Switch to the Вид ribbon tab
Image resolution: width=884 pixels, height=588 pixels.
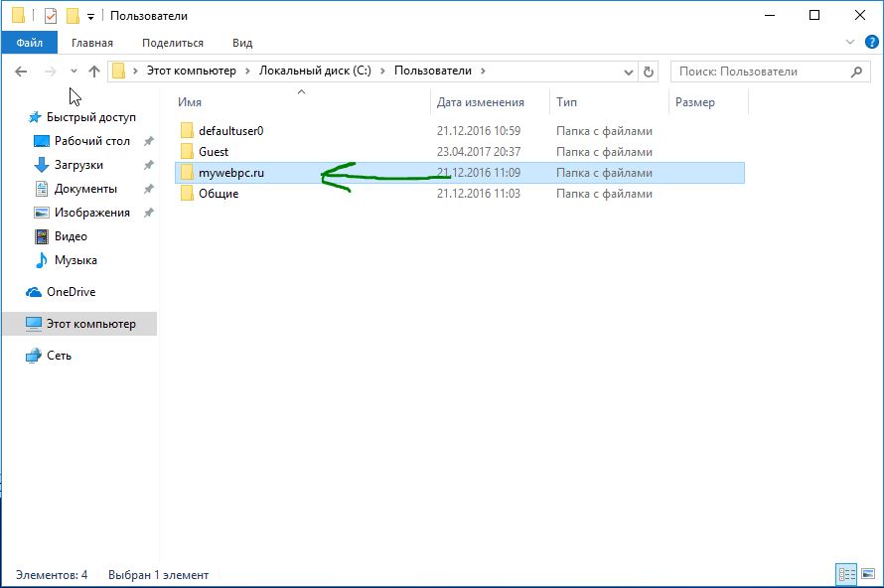point(242,43)
